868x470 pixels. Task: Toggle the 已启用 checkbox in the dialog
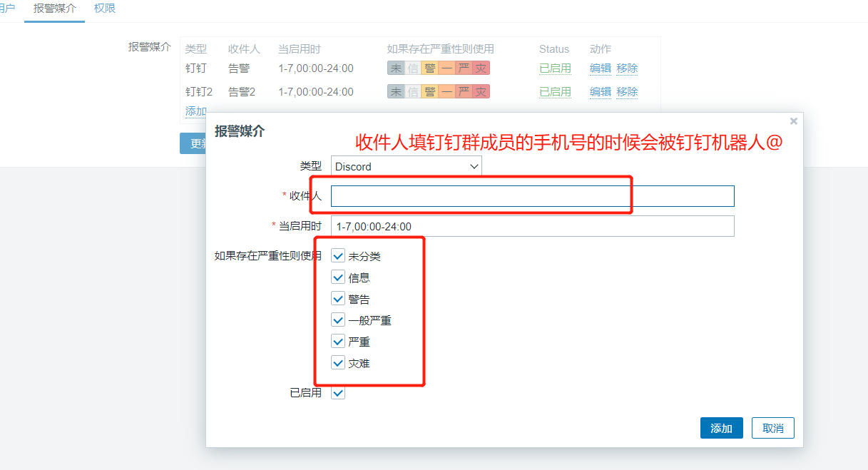click(338, 392)
